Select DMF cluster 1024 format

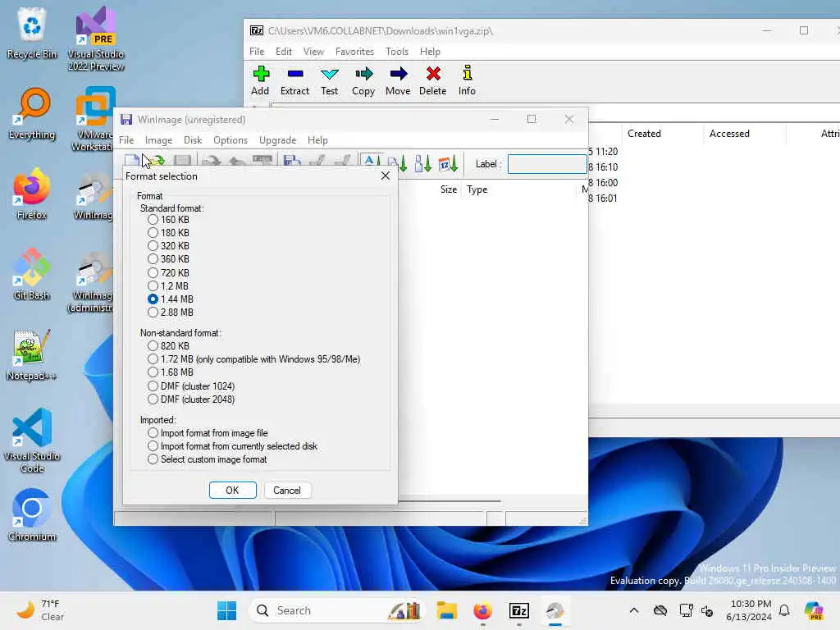click(x=191, y=386)
